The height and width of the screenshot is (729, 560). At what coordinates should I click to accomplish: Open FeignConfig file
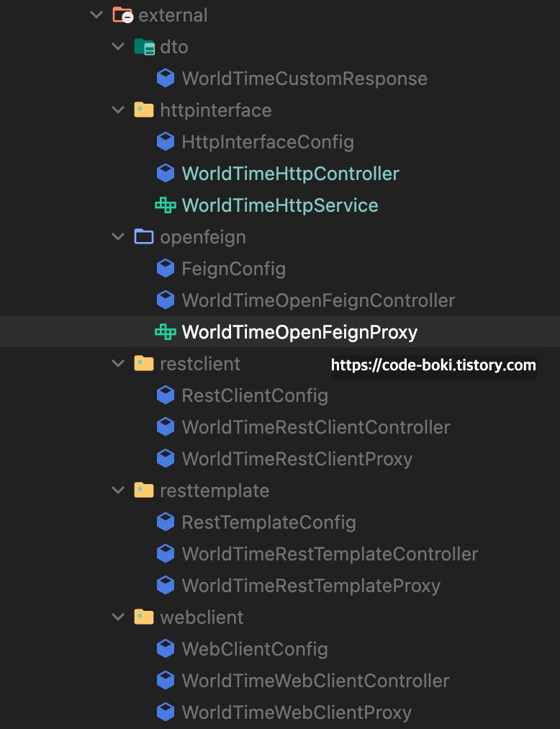click(x=234, y=269)
